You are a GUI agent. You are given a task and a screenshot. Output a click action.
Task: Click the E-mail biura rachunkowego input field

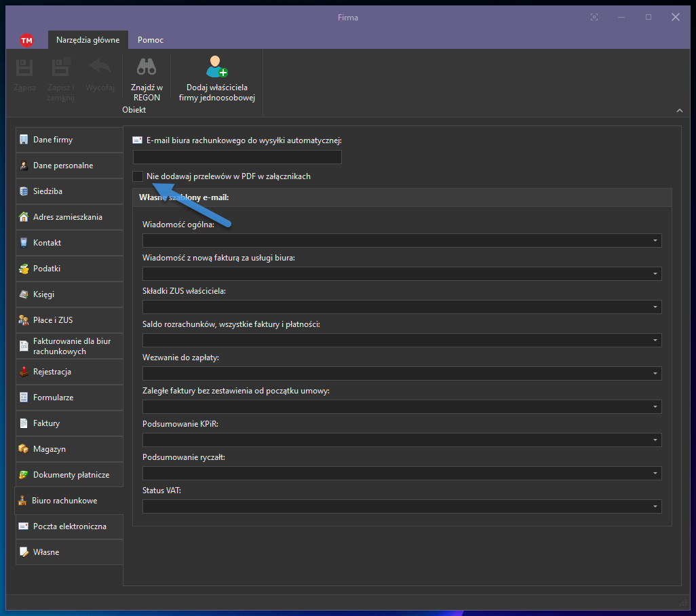coord(237,157)
